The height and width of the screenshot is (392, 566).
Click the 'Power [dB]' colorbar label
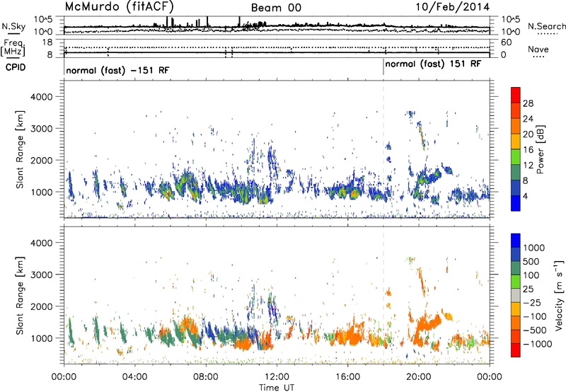(541, 149)
